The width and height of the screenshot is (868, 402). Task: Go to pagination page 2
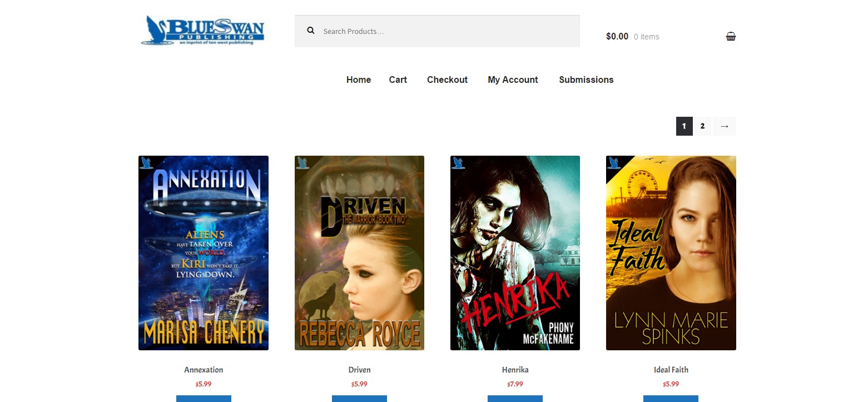pos(702,126)
